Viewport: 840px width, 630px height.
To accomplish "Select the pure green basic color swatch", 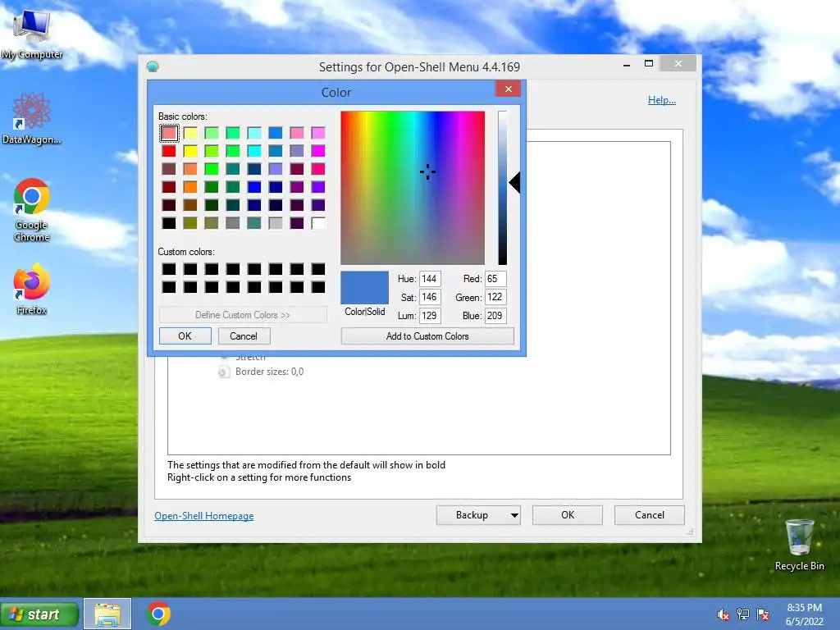I will [x=212, y=169].
